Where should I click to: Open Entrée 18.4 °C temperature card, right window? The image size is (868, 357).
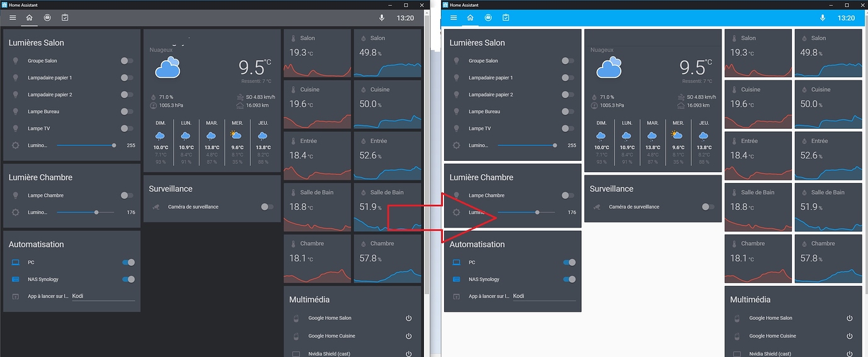758,157
